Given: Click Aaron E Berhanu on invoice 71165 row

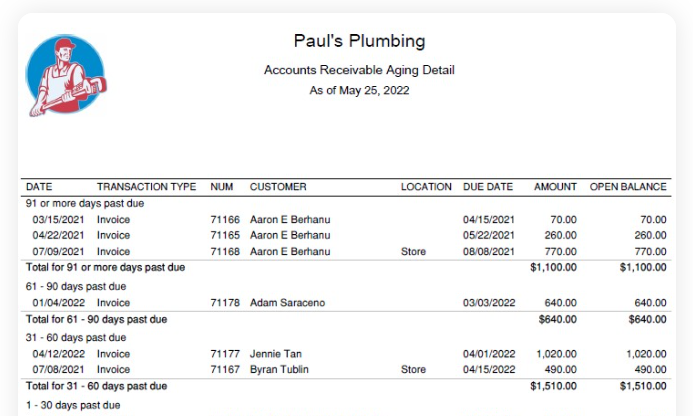Looking at the screenshot, I should 290,235.
